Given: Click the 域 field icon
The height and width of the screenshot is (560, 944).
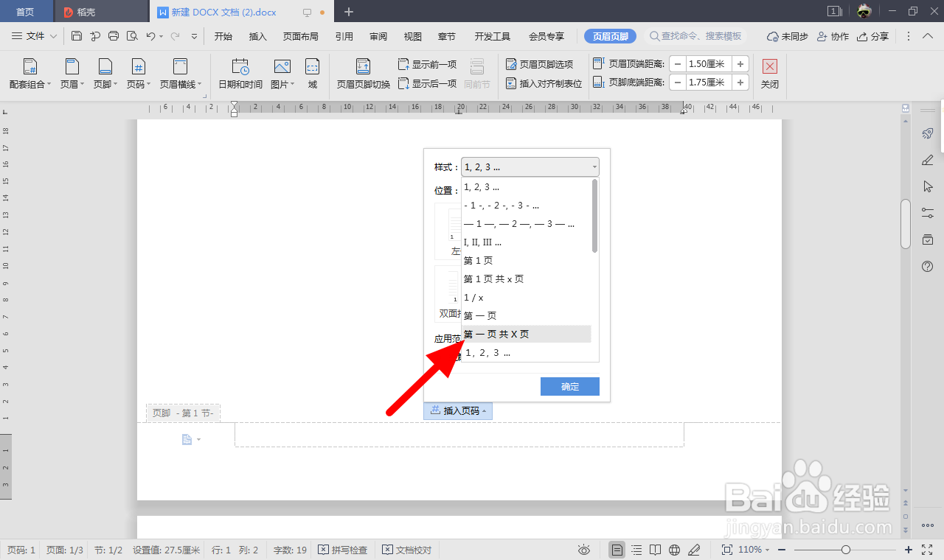Looking at the screenshot, I should pyautogui.click(x=313, y=74).
